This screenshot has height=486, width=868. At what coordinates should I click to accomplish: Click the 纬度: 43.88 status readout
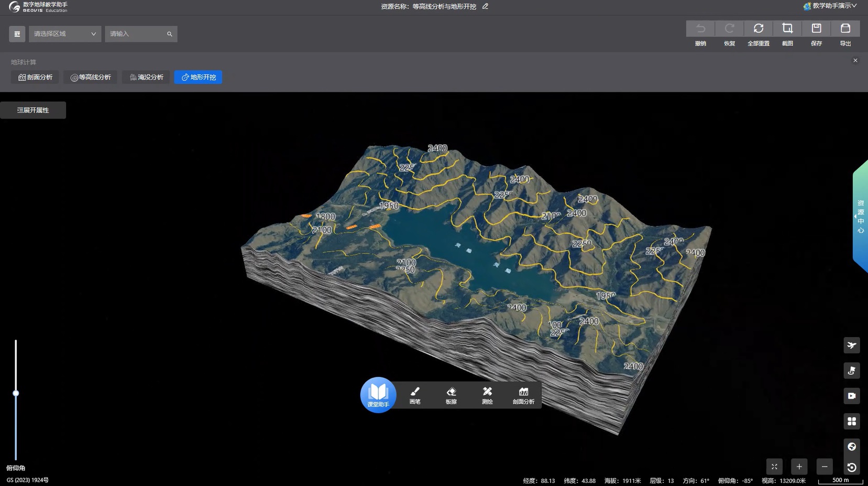[x=579, y=480]
